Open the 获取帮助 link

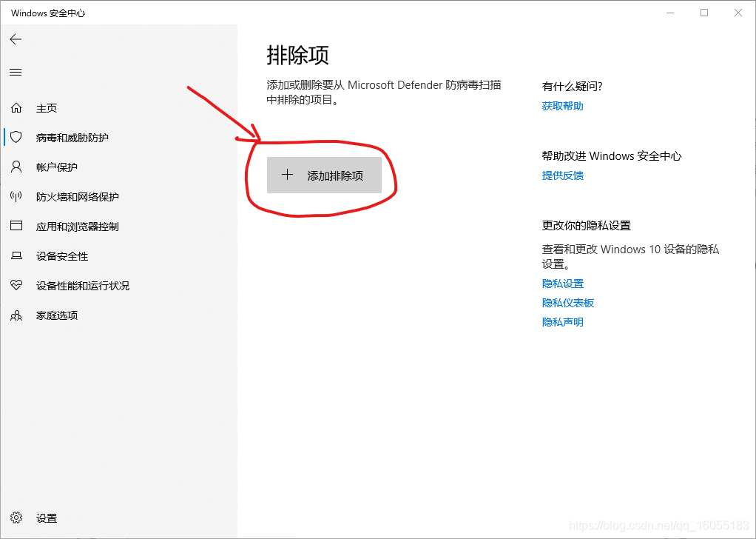click(563, 106)
